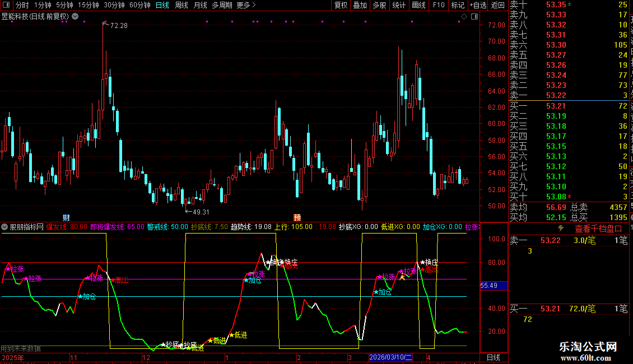Click the diamond marker icon above chart
The width and height of the screenshot is (633, 364).
[x=464, y=17]
